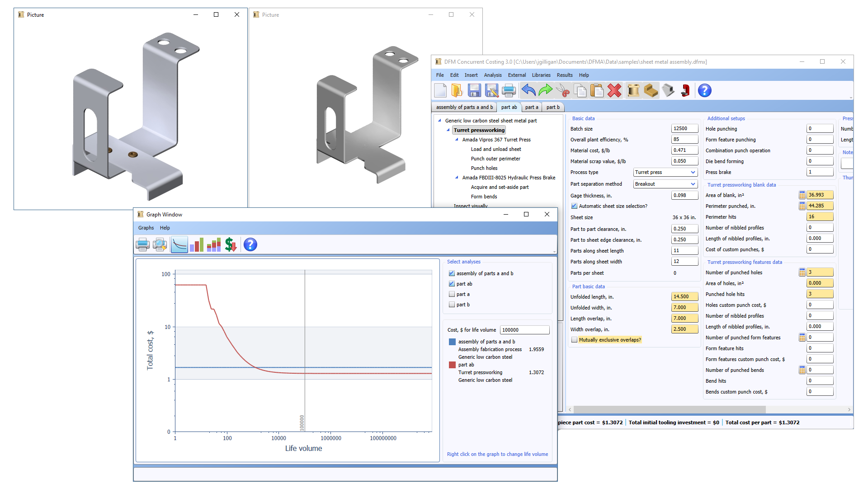Select Load and unload sheet operation
868x488 pixels.
coord(496,149)
